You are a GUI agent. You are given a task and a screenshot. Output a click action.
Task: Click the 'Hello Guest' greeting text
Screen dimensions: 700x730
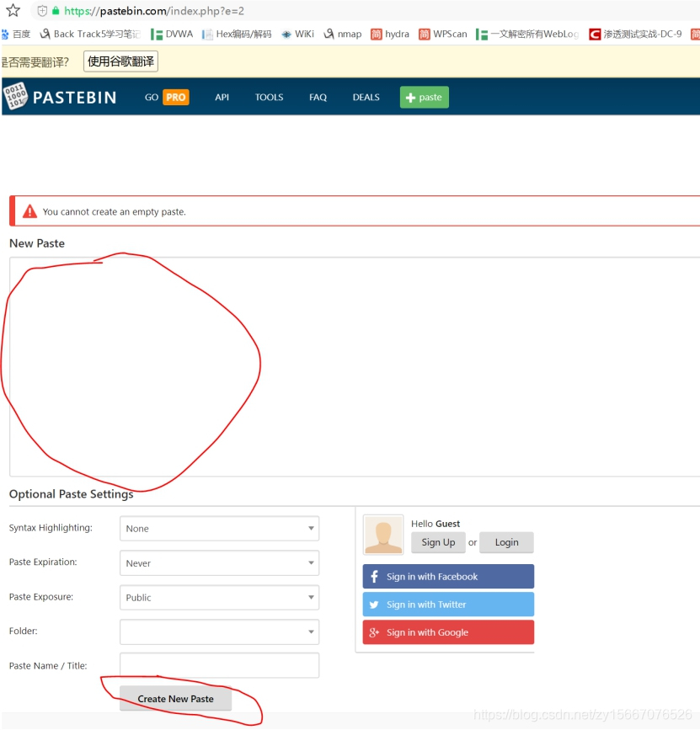pos(435,524)
